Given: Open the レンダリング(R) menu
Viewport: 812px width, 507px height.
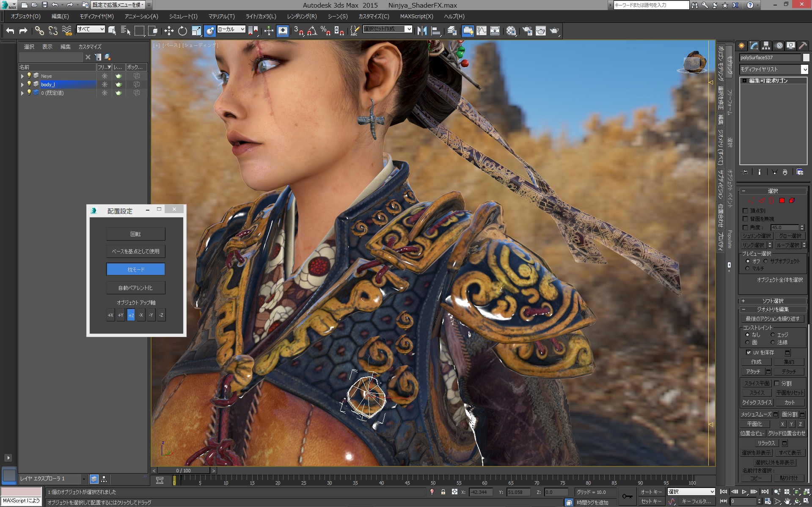Looking at the screenshot, I should point(302,16).
